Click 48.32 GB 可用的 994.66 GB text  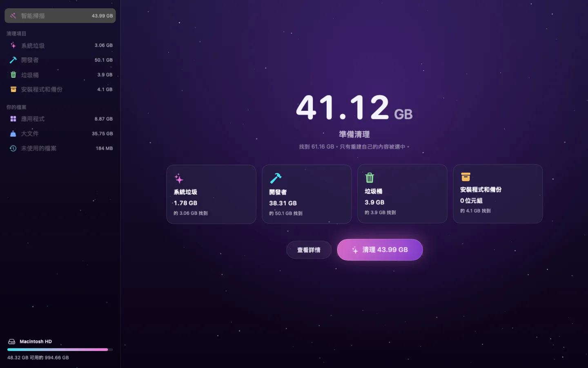tap(38, 357)
